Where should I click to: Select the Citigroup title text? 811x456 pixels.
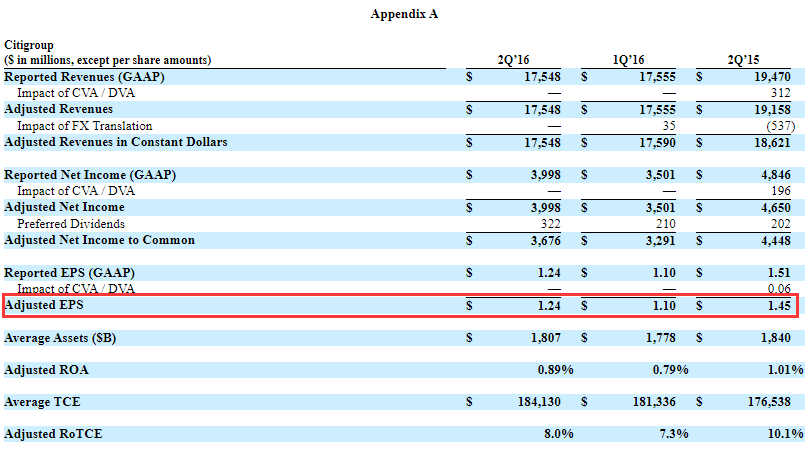click(x=29, y=45)
